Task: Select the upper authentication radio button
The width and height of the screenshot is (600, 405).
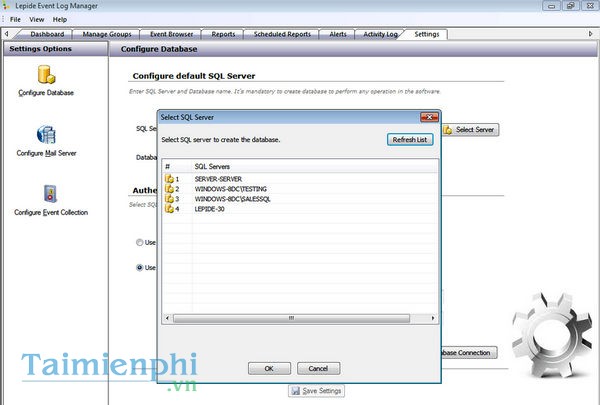Action: 140,242
